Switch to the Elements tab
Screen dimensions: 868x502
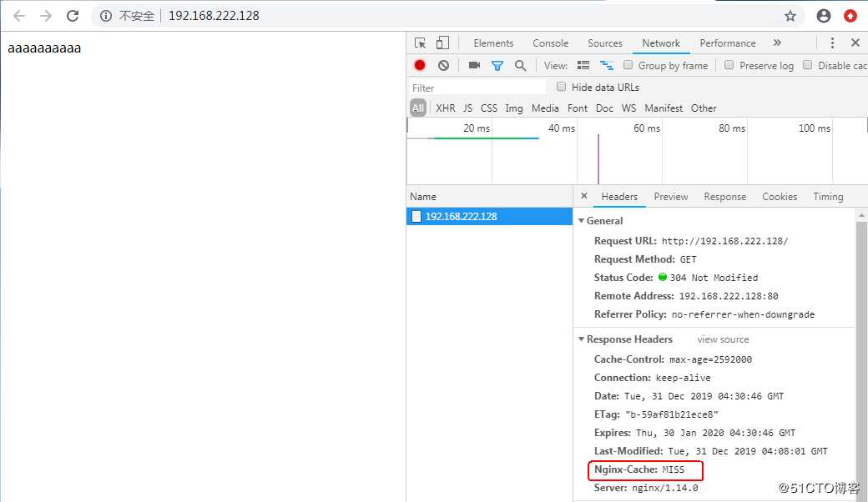point(493,43)
